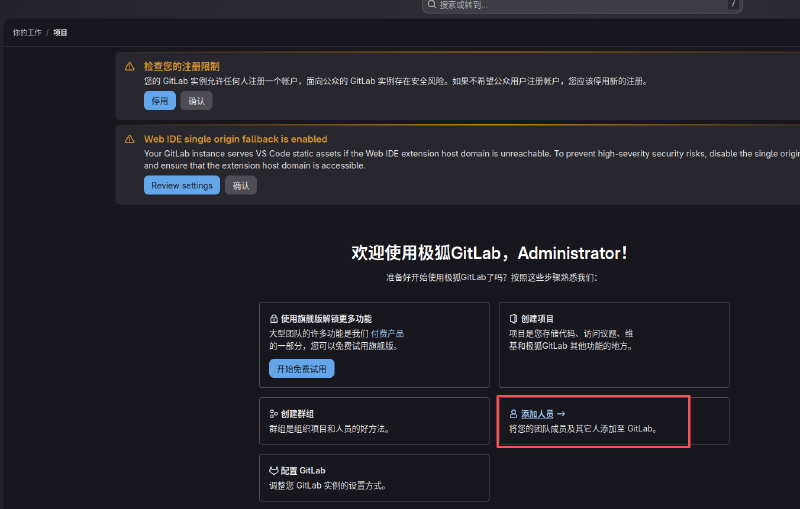This screenshot has height=509, width=800.
Task: Click the 检查您的注册限制 alert heading
Action: click(x=182, y=67)
